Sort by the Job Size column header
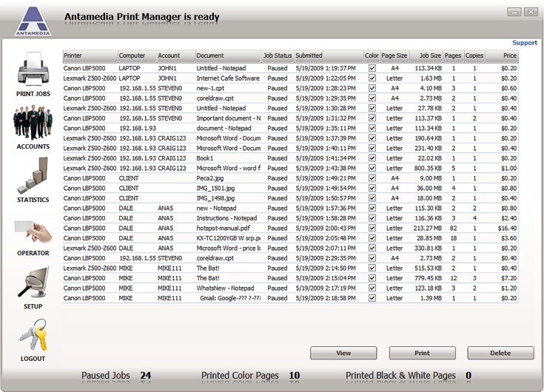This screenshot has height=392, width=544. tap(426, 55)
